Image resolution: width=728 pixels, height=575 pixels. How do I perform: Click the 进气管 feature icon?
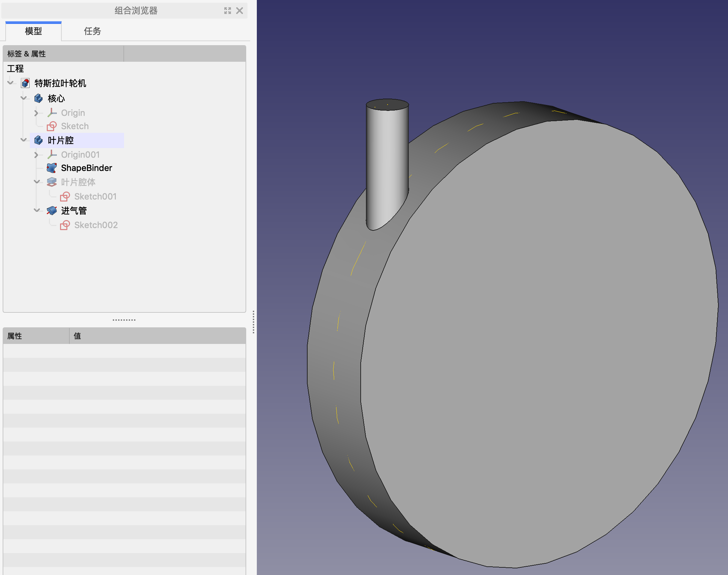tap(51, 210)
